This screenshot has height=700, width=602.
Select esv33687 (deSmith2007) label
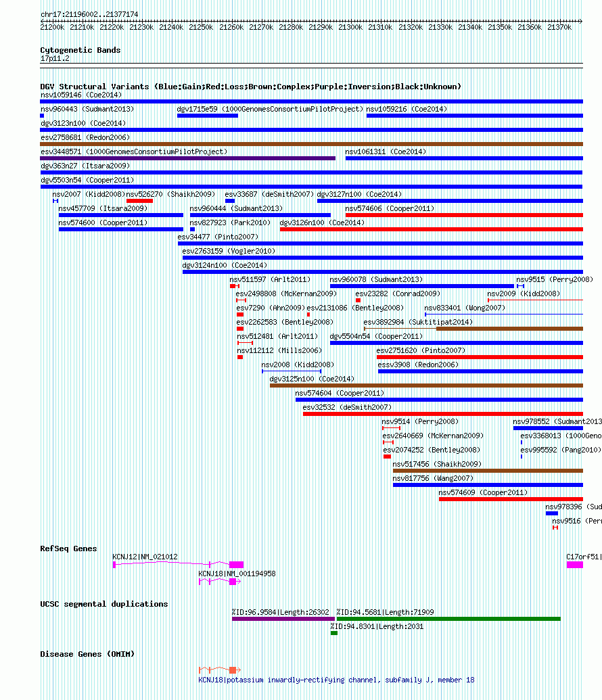click(269, 195)
